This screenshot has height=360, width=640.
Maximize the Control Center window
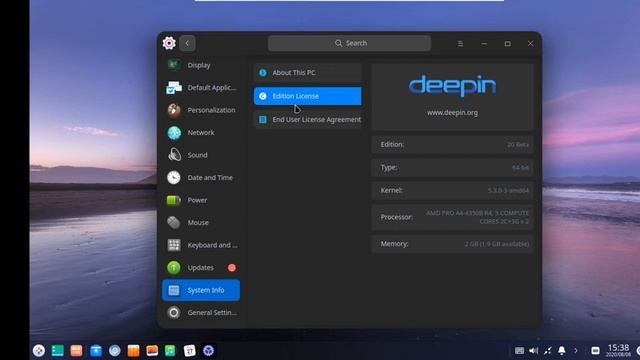coord(507,43)
